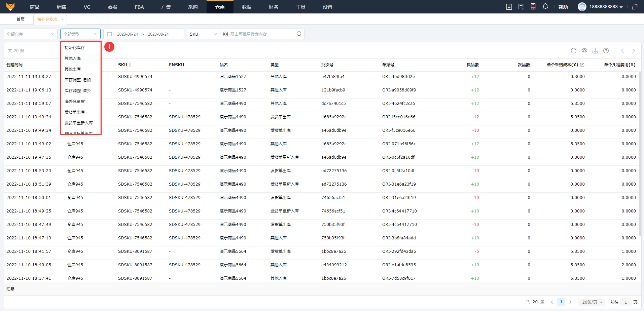Expand the 全部仓库 warehouse dropdown
Viewport: 644px width, 311px height.
[x=30, y=34]
